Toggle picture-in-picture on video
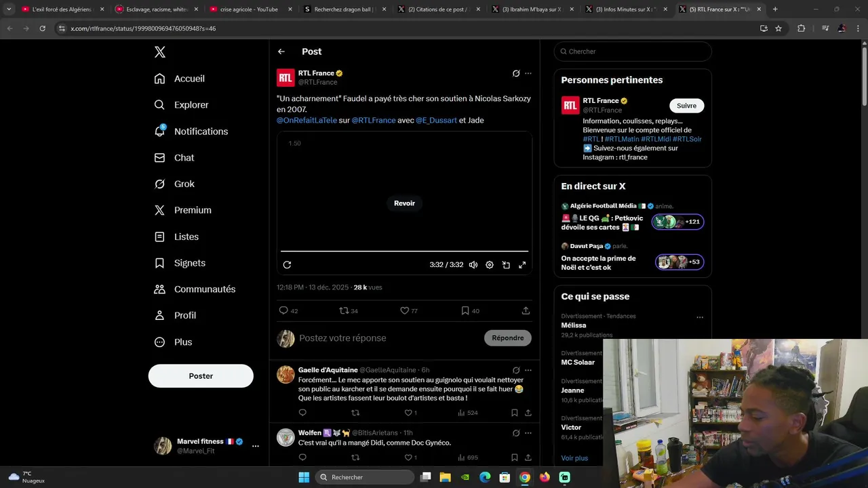Image resolution: width=868 pixels, height=488 pixels. tap(506, 265)
